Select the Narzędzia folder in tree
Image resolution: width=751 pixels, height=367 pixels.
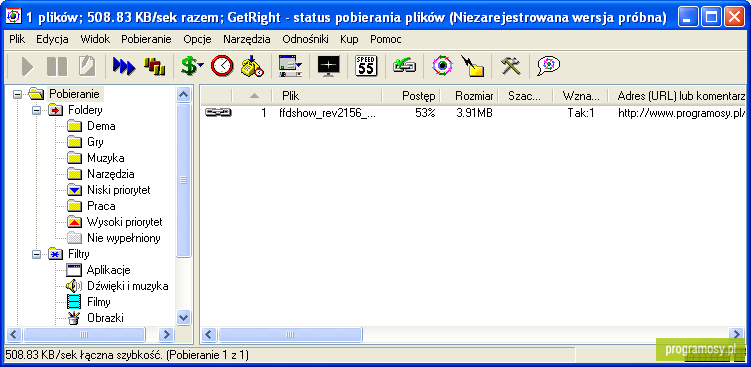click(x=111, y=174)
